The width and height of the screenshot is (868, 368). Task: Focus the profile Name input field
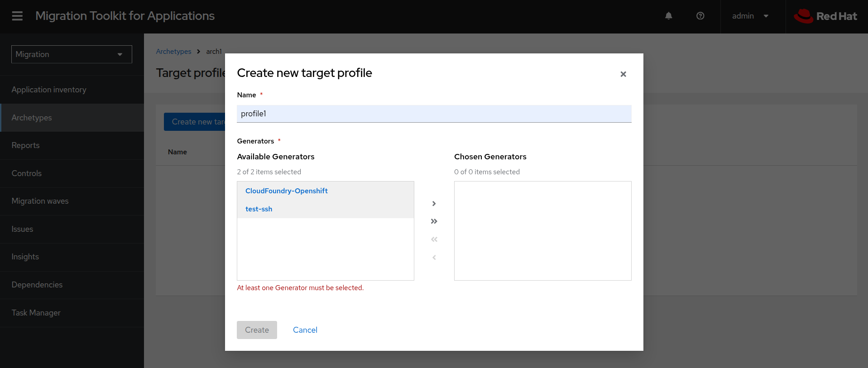pyautogui.click(x=434, y=114)
